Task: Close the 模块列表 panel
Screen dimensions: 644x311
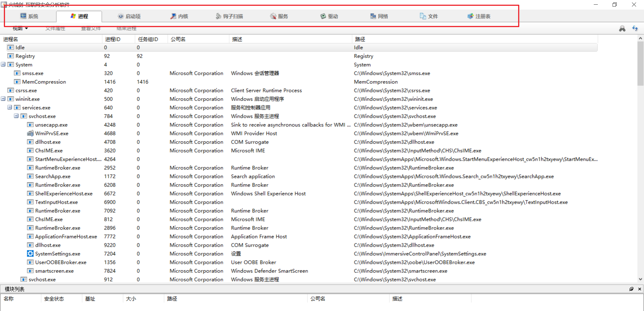Action: [639, 289]
